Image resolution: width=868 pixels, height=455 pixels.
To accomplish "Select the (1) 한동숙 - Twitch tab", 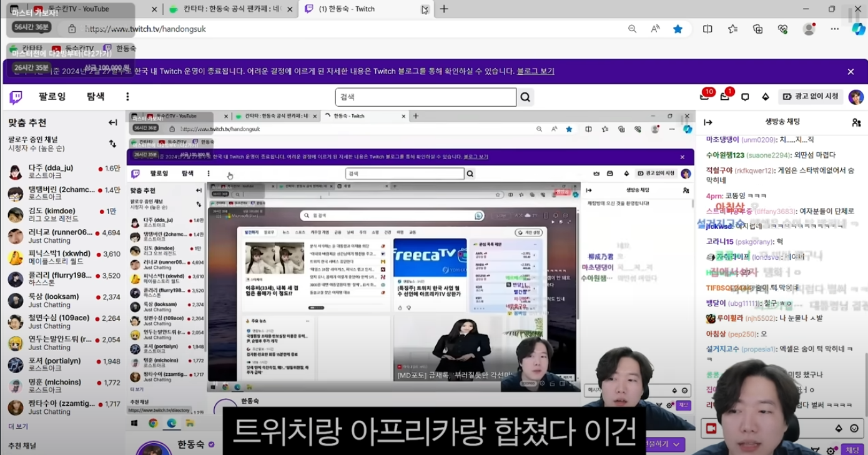I will pyautogui.click(x=364, y=9).
